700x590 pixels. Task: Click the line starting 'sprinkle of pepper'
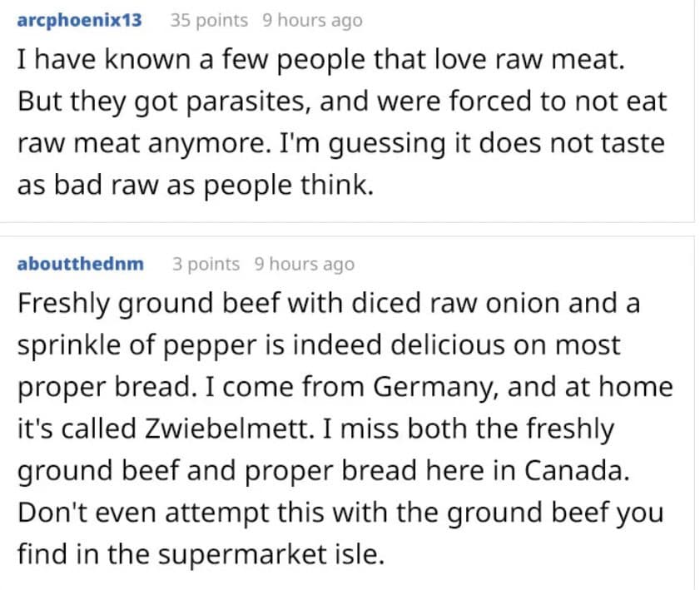coord(319,345)
